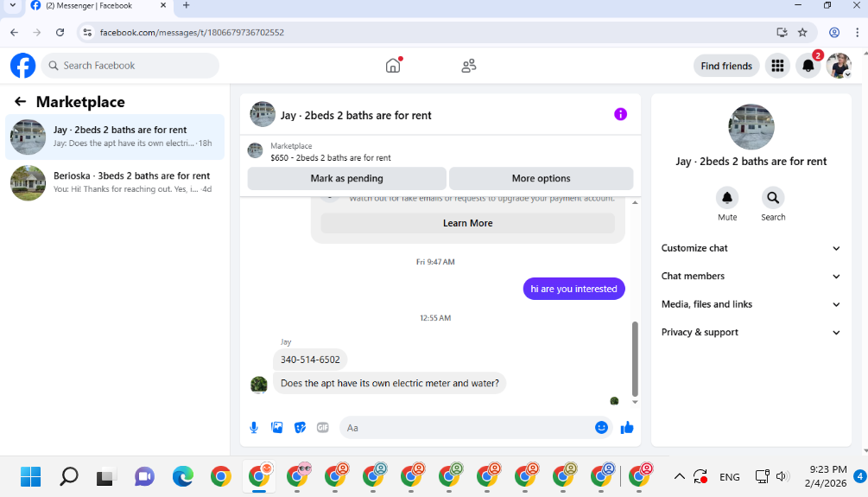
Task: Choose a GIF icon
Action: coord(323,428)
